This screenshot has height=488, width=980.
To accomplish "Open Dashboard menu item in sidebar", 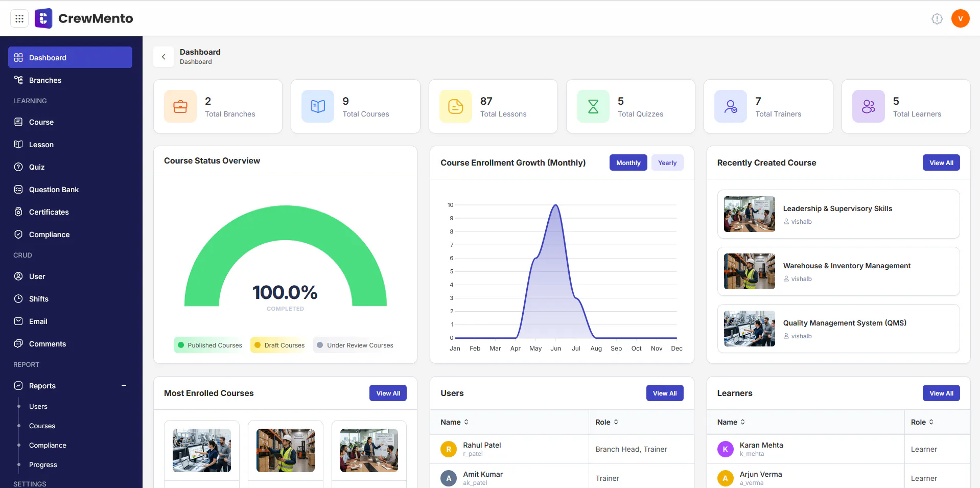I will pos(70,57).
